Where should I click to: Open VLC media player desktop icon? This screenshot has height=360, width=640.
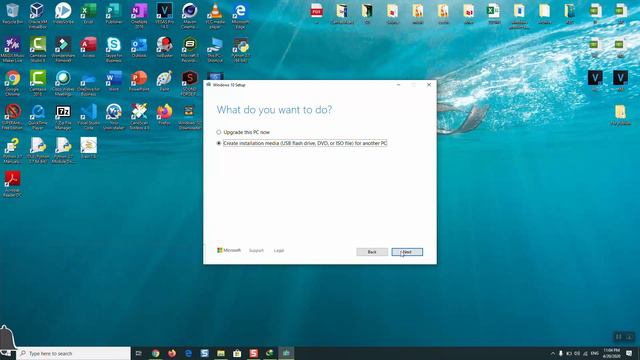click(215, 16)
